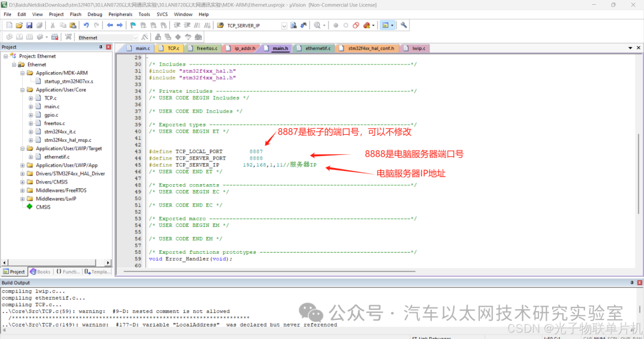Switch to the TCP.c editor tab
Image resolution: width=644 pixels, height=339 pixels.
[x=169, y=48]
